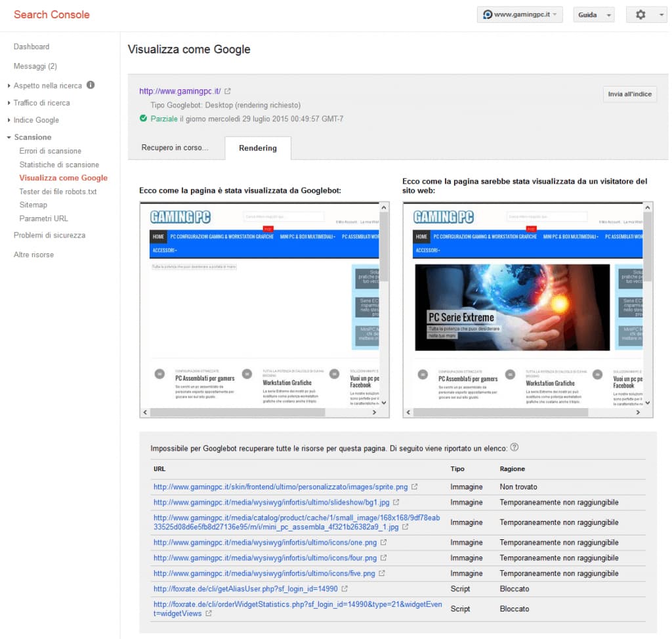672x639 pixels.
Task: Open the foxrate getAliasUser.php script link
Action: coord(245,589)
